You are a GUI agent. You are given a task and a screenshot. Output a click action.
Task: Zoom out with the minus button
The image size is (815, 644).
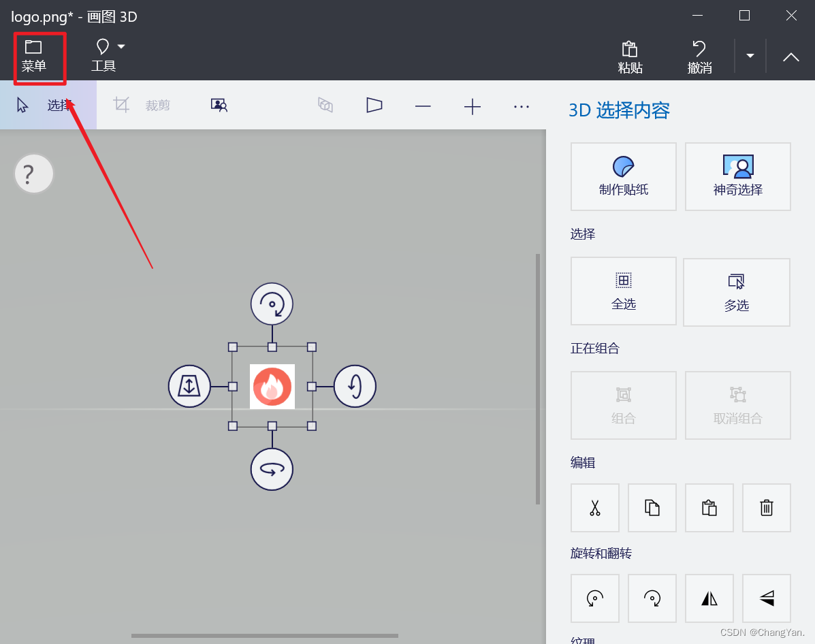pos(423,107)
